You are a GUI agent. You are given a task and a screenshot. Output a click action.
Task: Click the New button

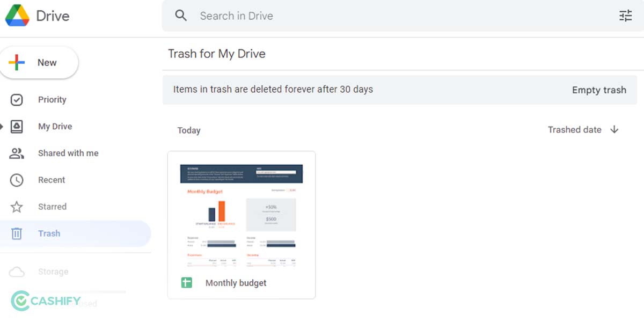pos(39,62)
